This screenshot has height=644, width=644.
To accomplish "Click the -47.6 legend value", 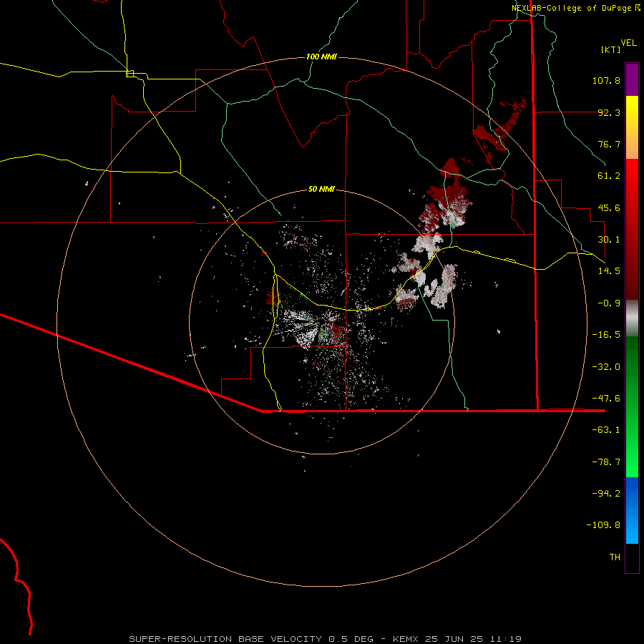I will 606,399.
